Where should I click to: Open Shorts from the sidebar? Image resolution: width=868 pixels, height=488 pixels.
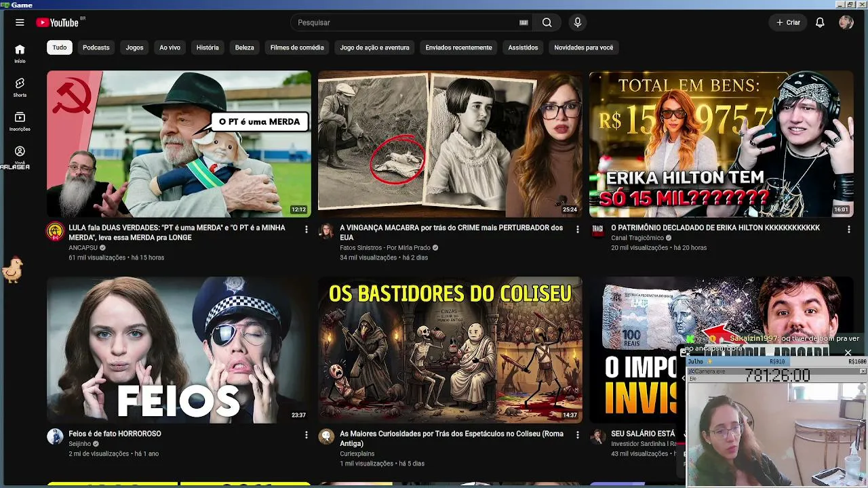(20, 87)
